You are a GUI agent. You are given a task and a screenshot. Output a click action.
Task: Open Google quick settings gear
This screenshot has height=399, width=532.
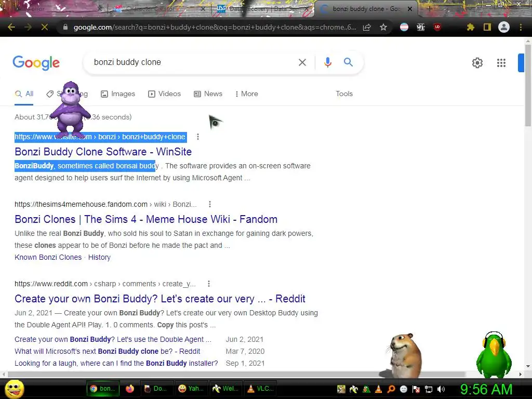(x=477, y=63)
